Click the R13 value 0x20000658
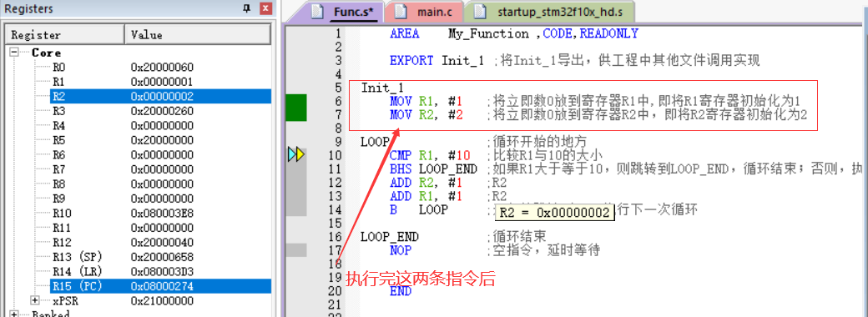 click(x=162, y=257)
